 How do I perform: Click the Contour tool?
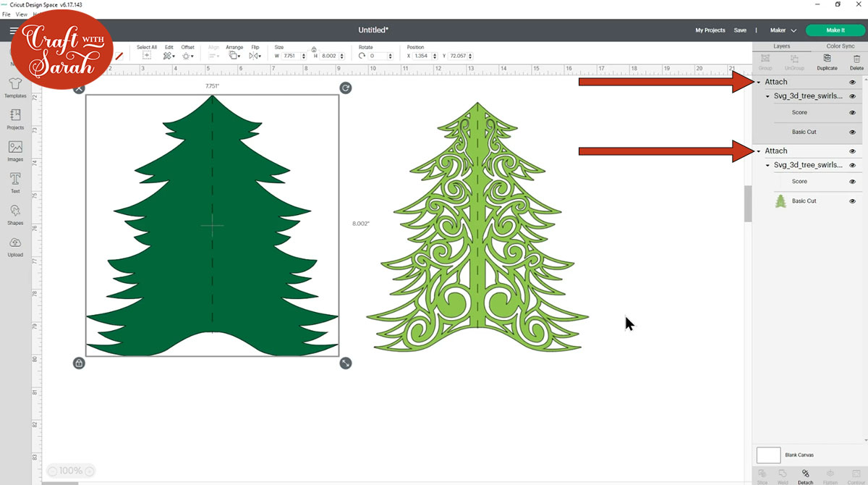(855, 476)
